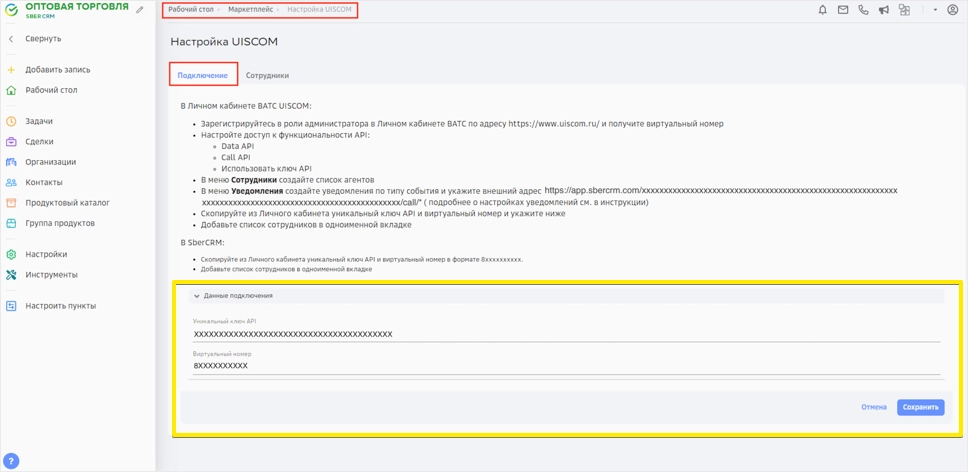Screen dimensions: 968x472
Task: Click the Настройка UISCOM page heading
Action: (x=224, y=42)
